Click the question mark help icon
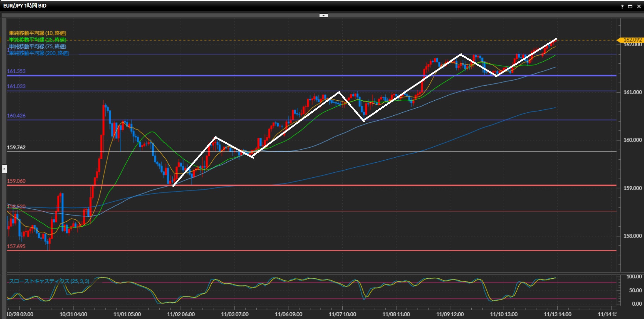644x319 pixels. click(x=622, y=6)
